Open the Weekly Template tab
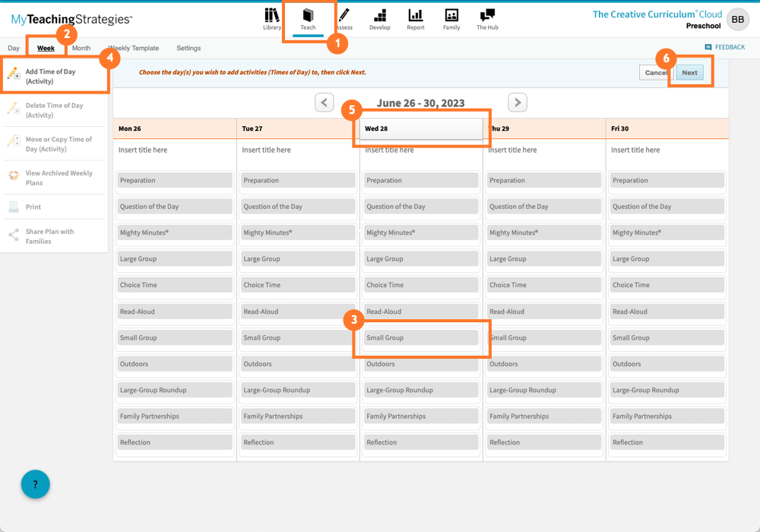This screenshot has width=760, height=532. [133, 47]
